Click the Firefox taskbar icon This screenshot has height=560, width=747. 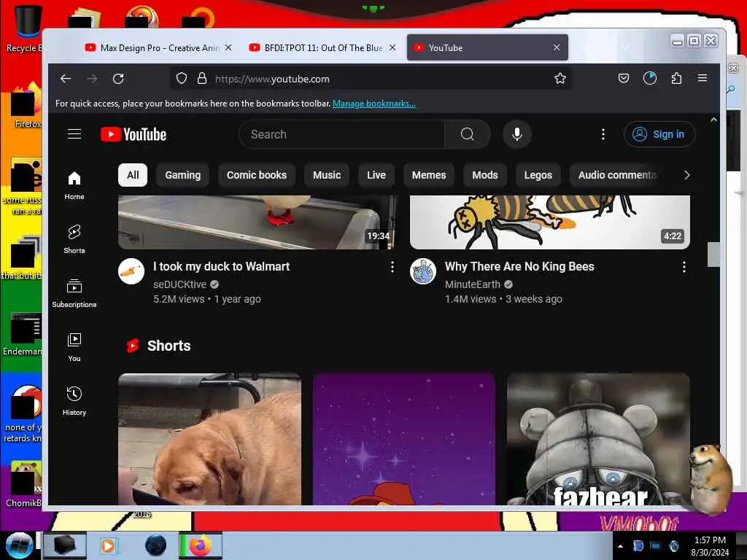tap(201, 545)
